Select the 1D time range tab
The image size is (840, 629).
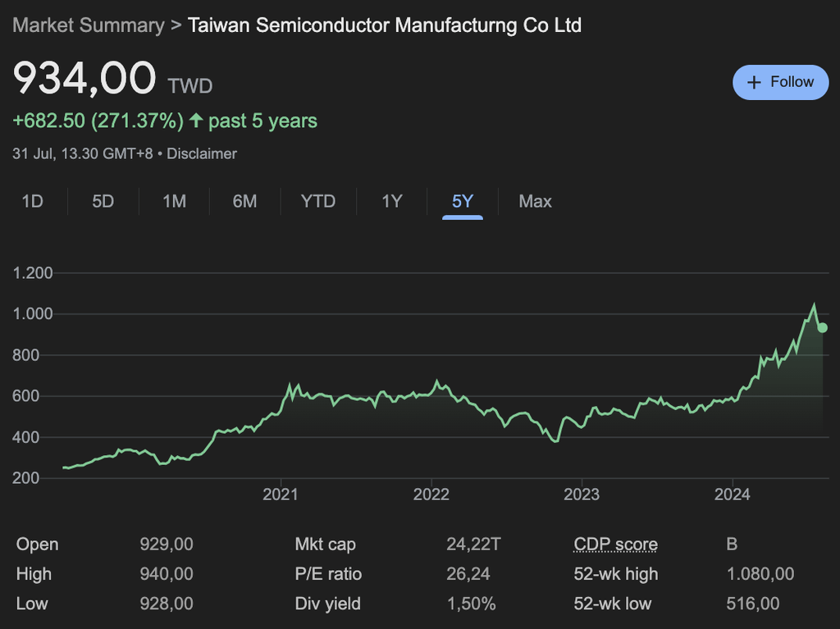(x=32, y=201)
